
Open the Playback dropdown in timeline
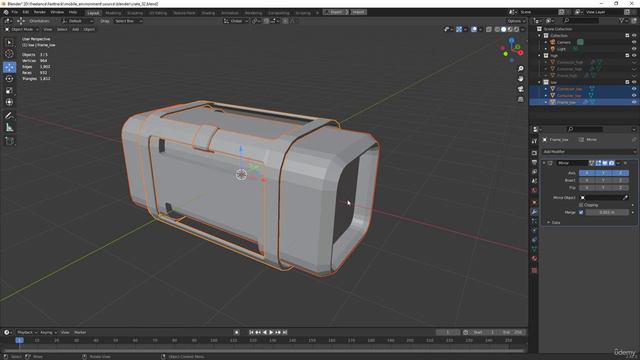pos(27,332)
